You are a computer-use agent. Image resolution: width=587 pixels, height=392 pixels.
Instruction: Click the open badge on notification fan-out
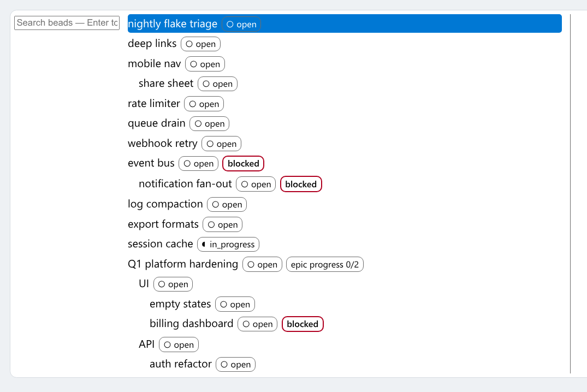[x=256, y=184]
